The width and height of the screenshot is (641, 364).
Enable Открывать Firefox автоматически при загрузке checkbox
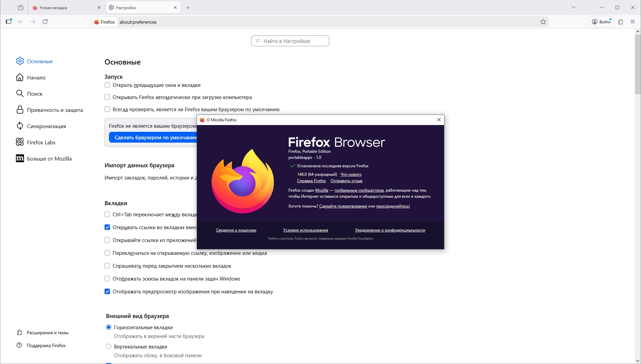(107, 97)
